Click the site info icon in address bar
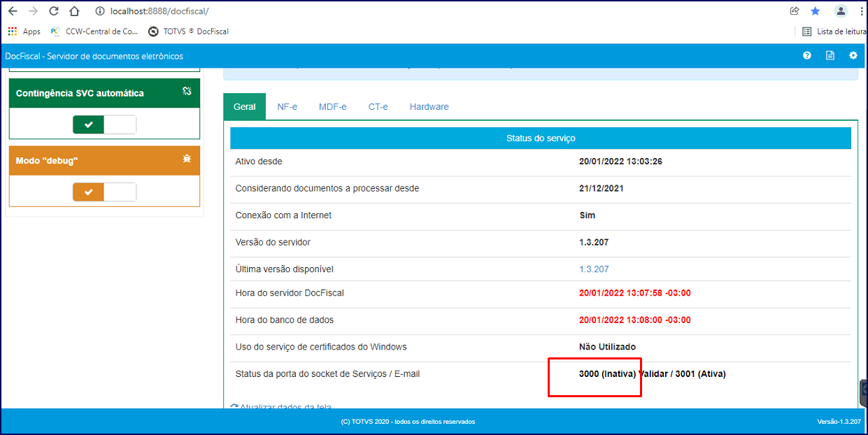Viewport: 868px width, 435px height. point(99,11)
